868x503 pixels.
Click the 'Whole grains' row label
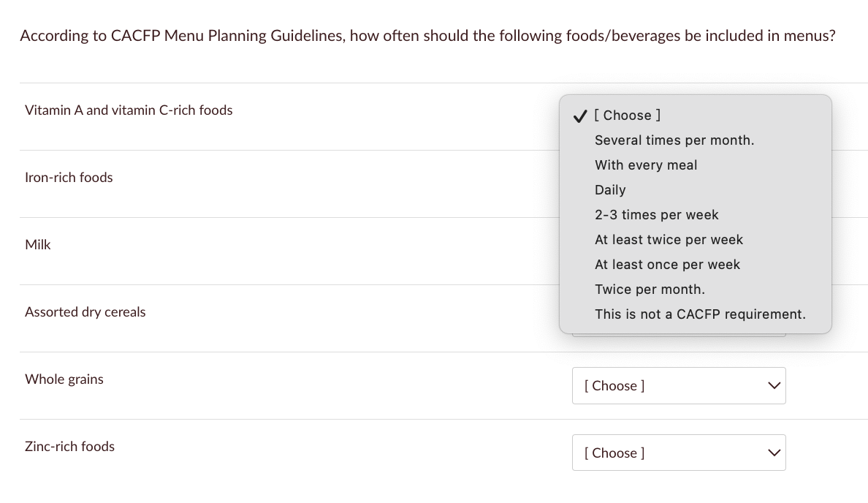(x=64, y=379)
